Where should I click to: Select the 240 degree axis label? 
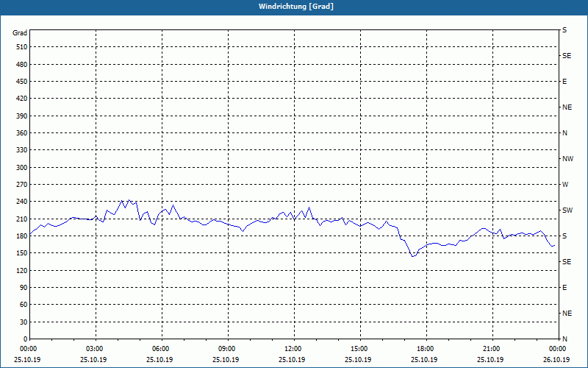[22, 202]
